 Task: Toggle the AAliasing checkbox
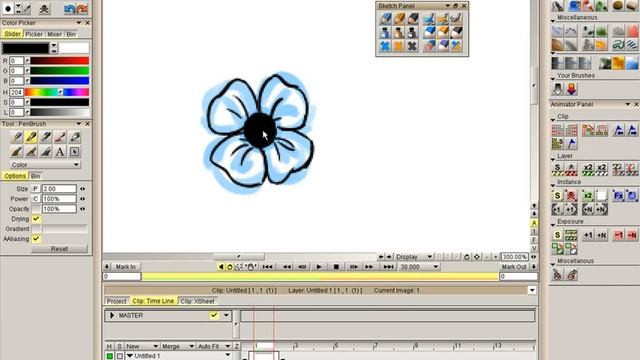click(36, 238)
